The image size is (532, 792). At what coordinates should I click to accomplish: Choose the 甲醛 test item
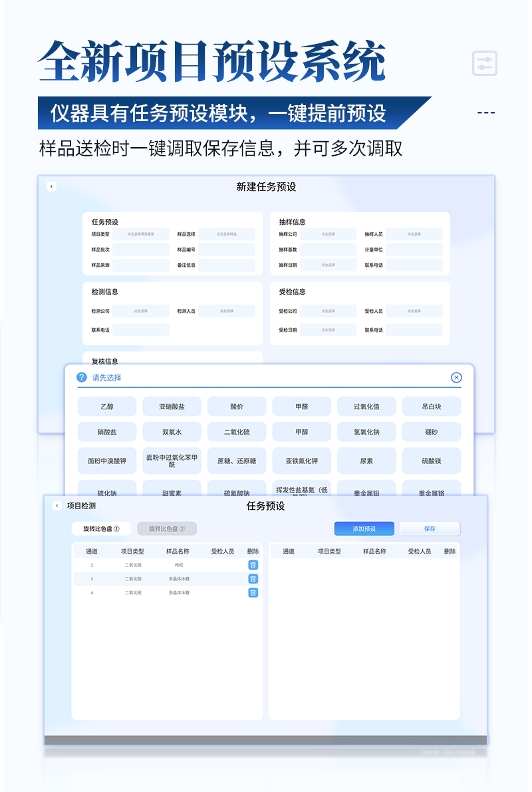[302, 407]
